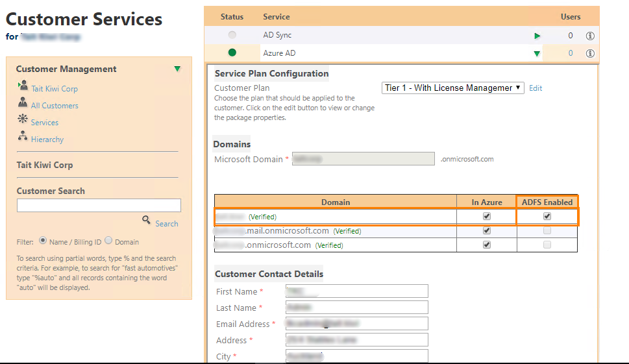
Task: Click the Tait Kiwi Corp customer icon
Action: [23, 86]
